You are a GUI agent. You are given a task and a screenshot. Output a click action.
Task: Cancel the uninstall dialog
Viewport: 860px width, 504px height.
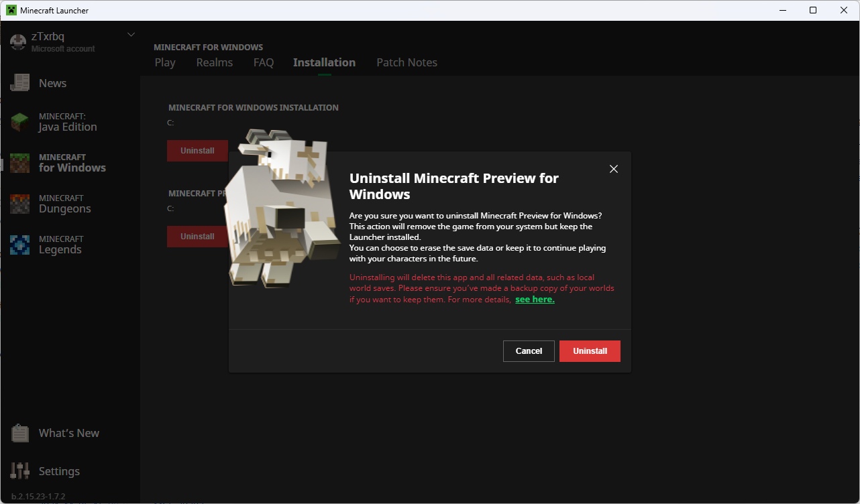(x=529, y=351)
